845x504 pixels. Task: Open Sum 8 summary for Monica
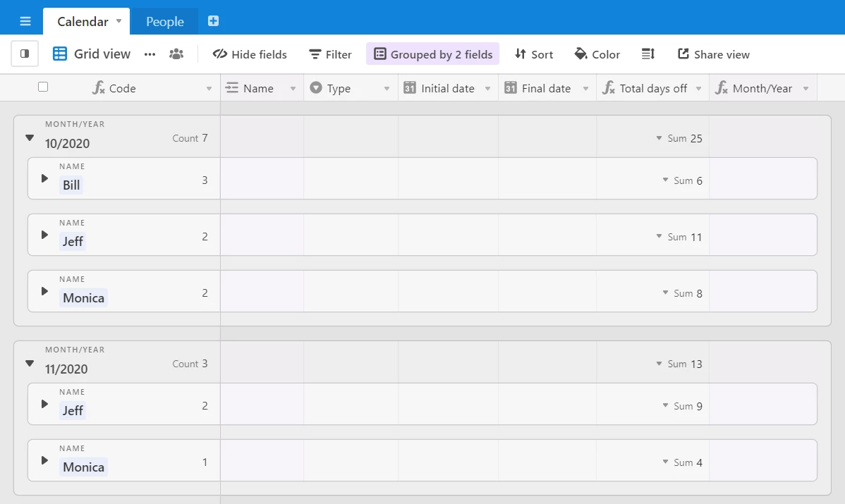coord(682,293)
